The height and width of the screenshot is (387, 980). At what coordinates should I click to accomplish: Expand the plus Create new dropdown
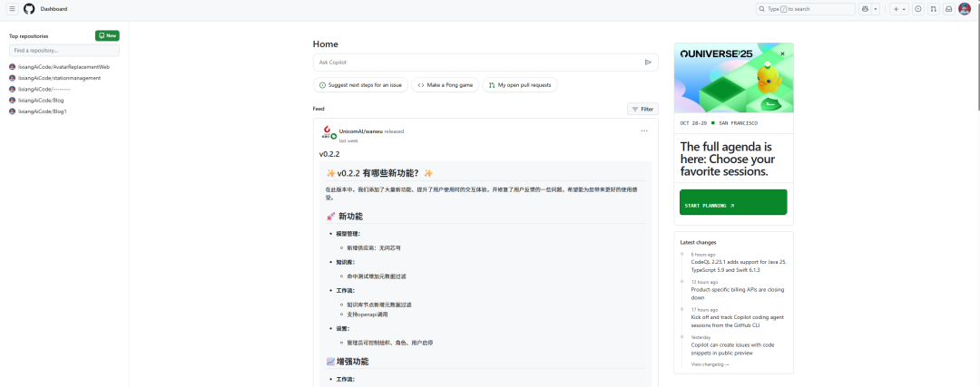tap(898, 9)
